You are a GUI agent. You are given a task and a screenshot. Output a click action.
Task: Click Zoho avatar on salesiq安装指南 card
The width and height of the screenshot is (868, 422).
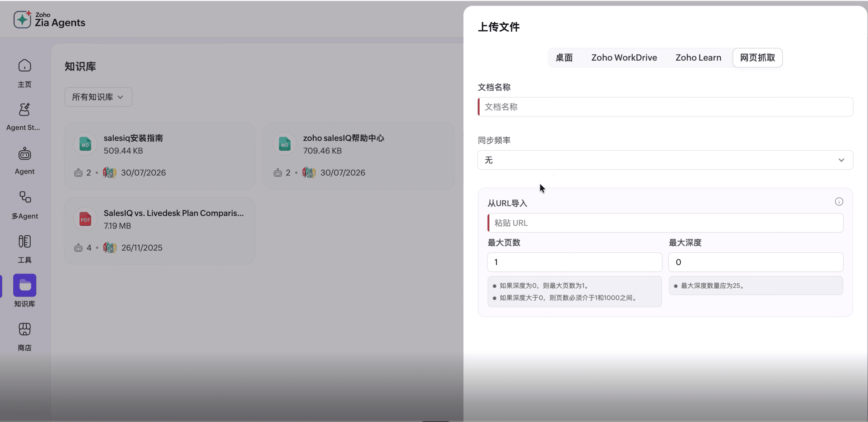109,172
